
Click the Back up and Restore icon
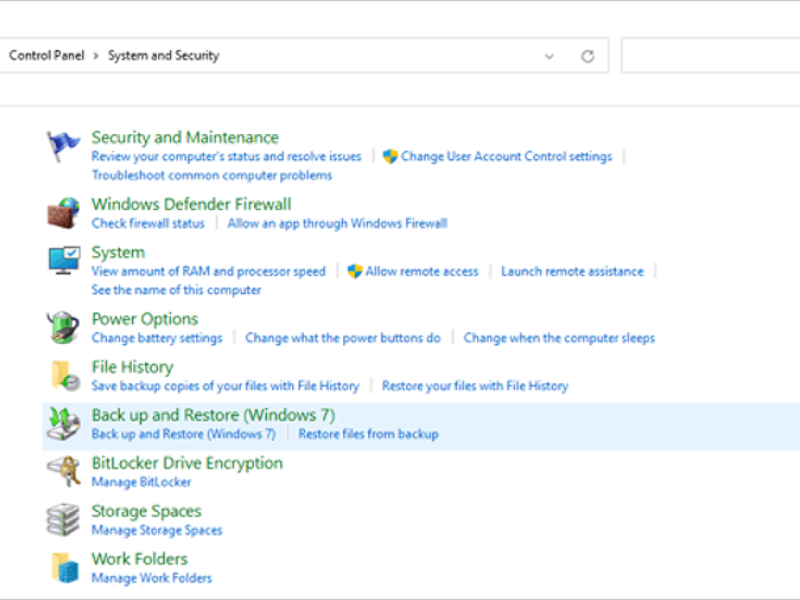click(63, 424)
